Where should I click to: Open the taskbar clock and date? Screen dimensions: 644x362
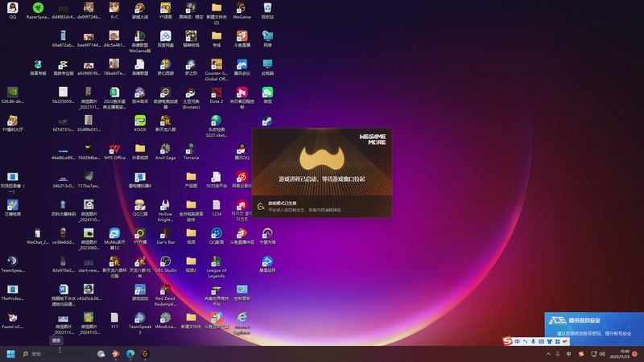pos(619,354)
